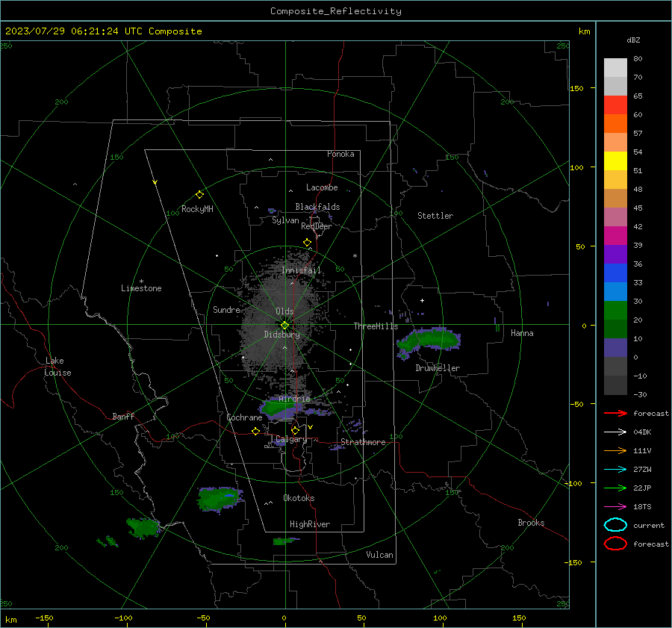The height and width of the screenshot is (628, 672).
Task: Click the cyan 'current' ellipse legend icon
Action: (x=615, y=525)
